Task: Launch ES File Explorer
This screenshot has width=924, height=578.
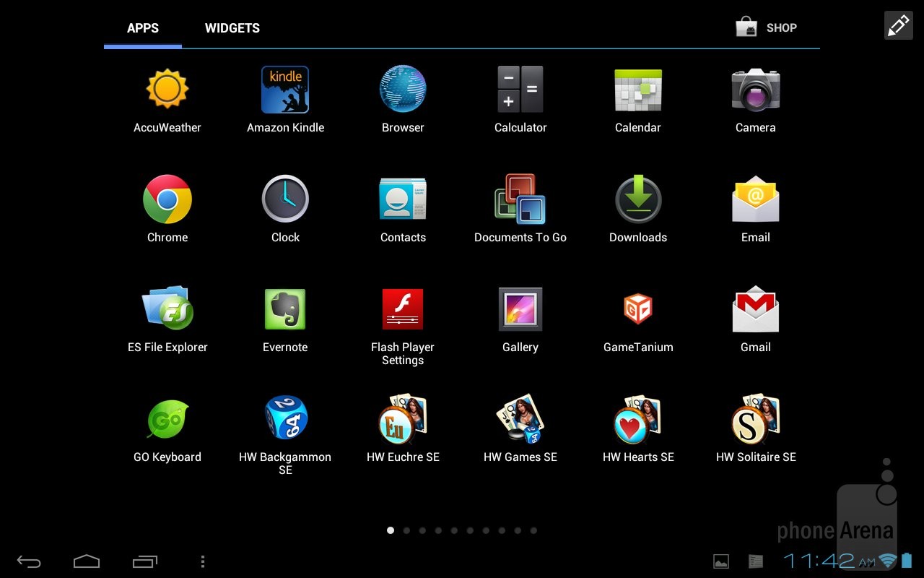Action: point(167,309)
